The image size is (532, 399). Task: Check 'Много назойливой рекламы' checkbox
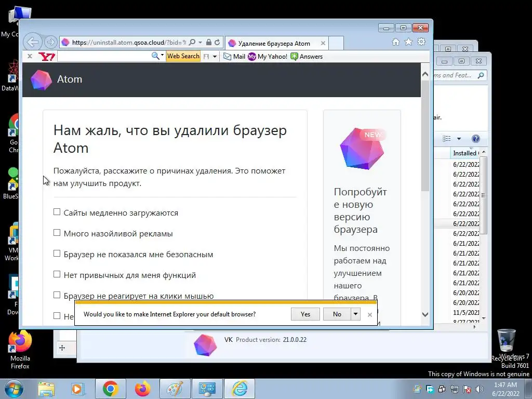tap(57, 233)
